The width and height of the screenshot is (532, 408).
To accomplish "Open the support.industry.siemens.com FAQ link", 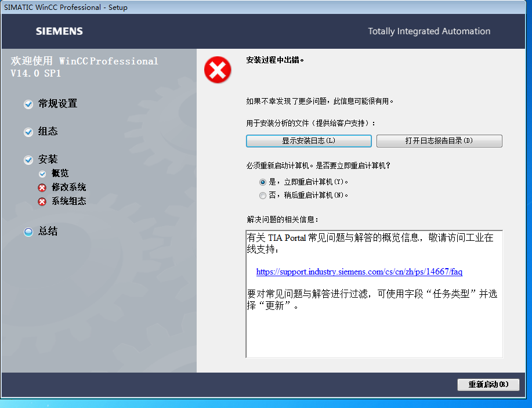I will click(359, 272).
